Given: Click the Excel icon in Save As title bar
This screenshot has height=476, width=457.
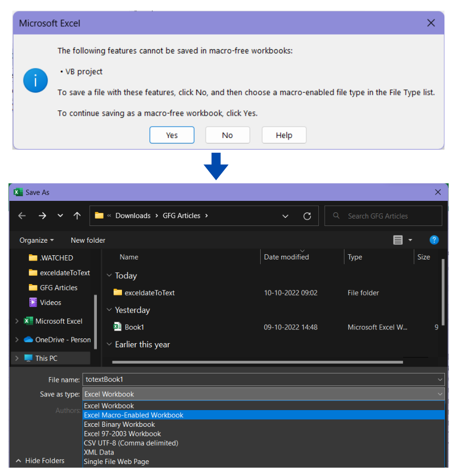Looking at the screenshot, I should [18, 192].
